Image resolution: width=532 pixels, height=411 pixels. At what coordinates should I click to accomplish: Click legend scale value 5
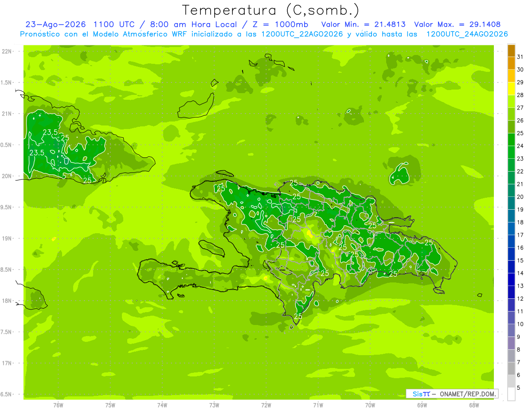[x=519, y=388]
